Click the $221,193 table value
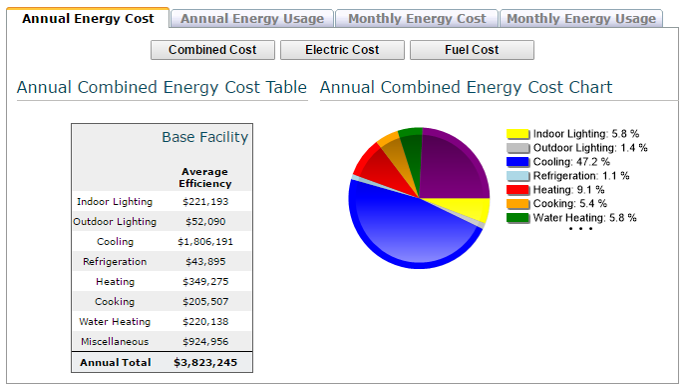Viewport: 688px width, 390px height. [x=205, y=202]
